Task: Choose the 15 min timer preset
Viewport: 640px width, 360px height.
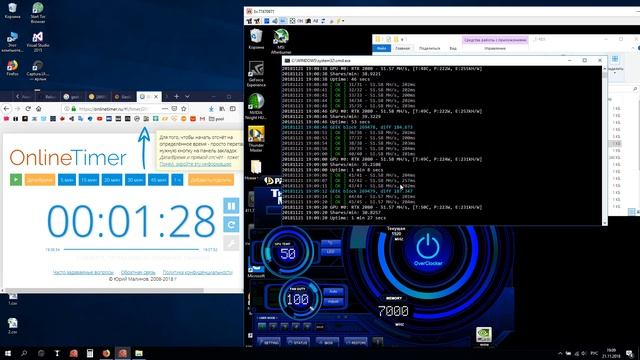Action: [x=89, y=180]
